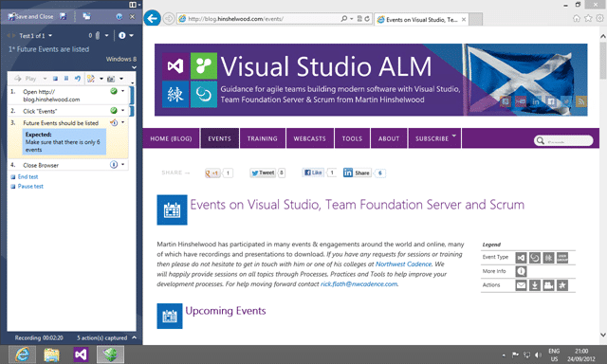Click the browser home icon

point(577,19)
